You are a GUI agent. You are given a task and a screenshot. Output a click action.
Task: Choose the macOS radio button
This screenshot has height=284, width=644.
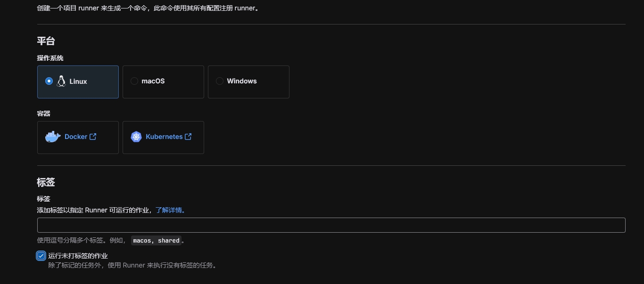click(x=134, y=81)
